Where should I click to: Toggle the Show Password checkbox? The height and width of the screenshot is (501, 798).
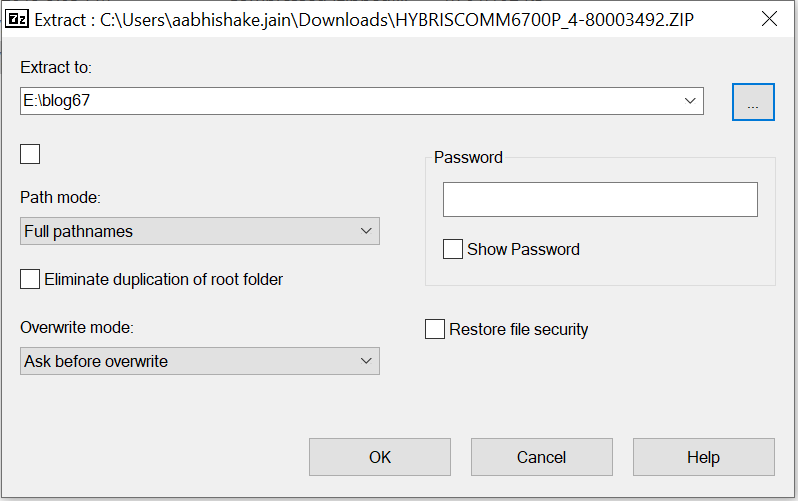point(453,249)
